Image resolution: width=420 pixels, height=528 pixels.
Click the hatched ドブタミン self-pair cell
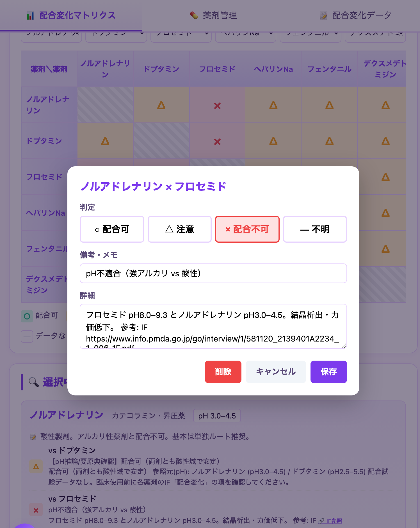161,141
